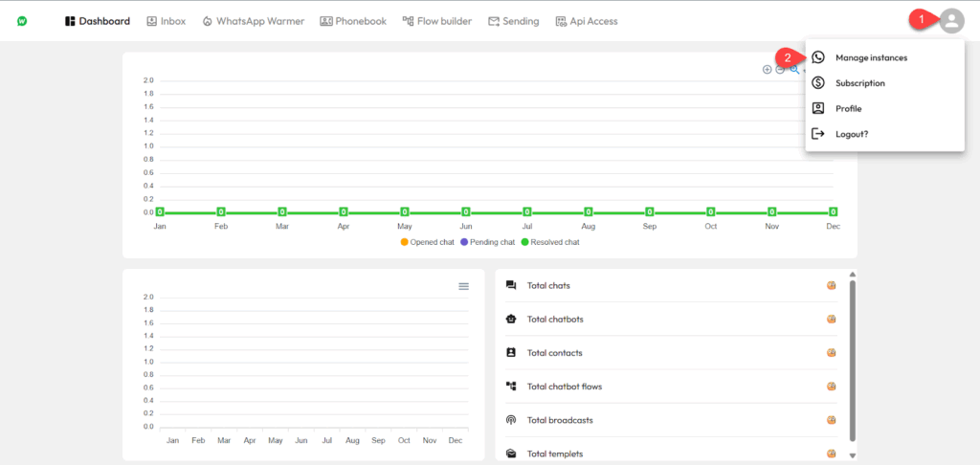This screenshot has height=465, width=980.
Task: Toggle Opened chat series in the legend
Action: (427, 242)
